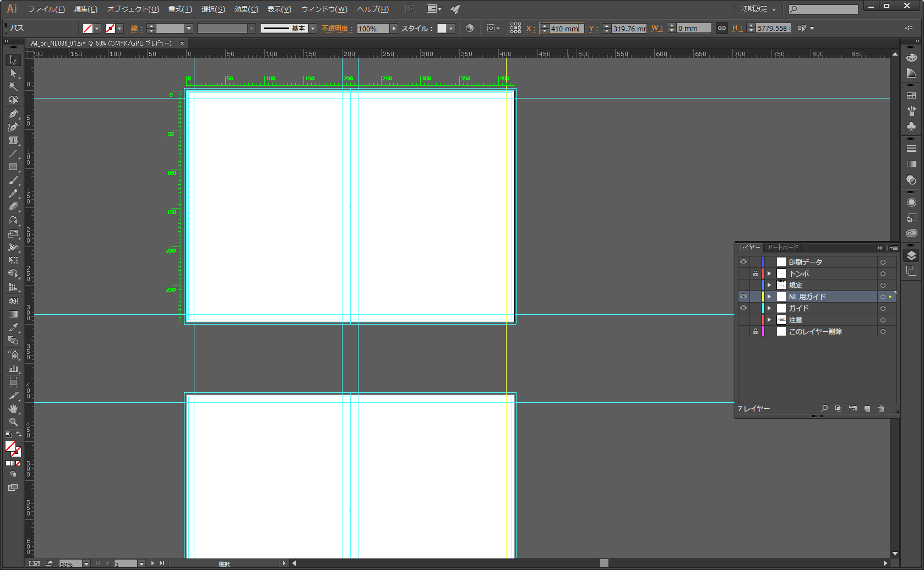
Task: Select the Artboard tool
Action: point(13,382)
